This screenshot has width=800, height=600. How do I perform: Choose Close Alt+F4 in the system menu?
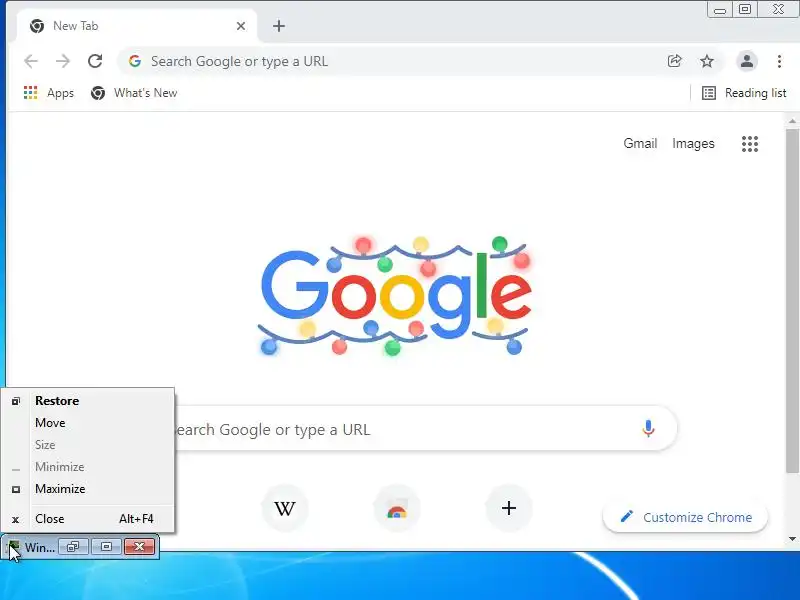(88, 519)
